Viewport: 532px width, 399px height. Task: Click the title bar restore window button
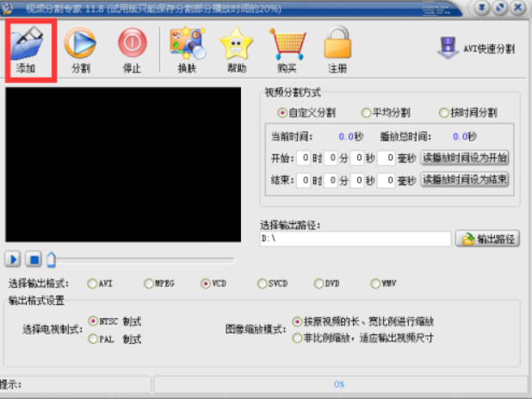tap(500, 8)
